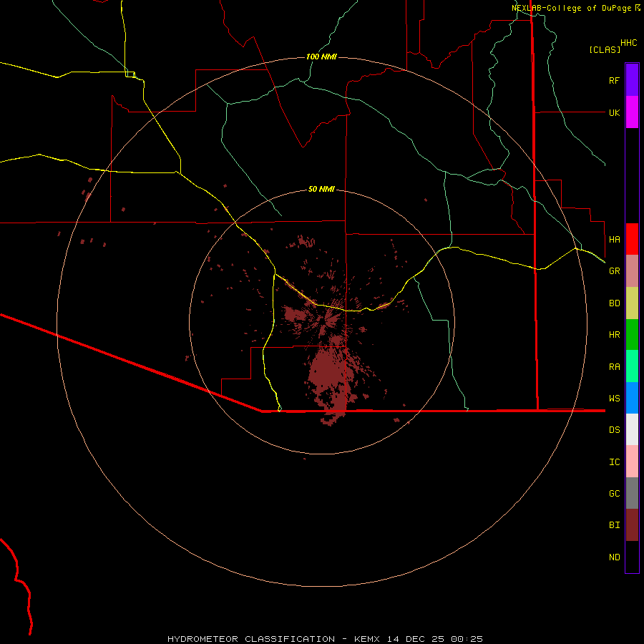The width and height of the screenshot is (644, 644).
Task: Select the IC pink legend swatch
Action: pos(632,462)
